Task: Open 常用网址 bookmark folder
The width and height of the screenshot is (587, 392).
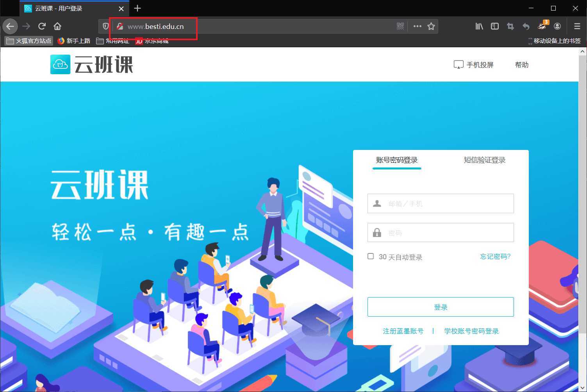Action: [113, 41]
